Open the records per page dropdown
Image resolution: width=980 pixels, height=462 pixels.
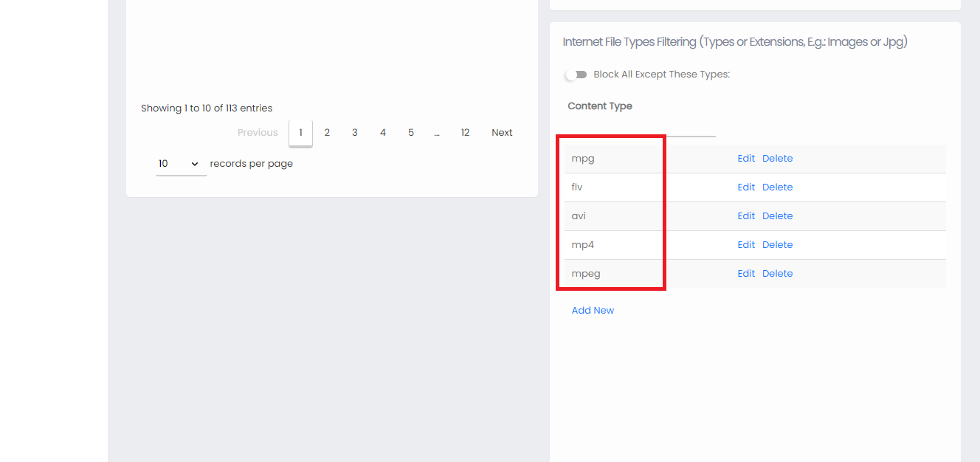[181, 164]
